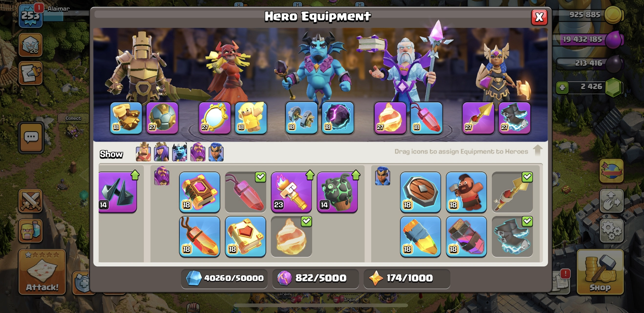Select the Frozen Arrow mirror equipment slot

[x=214, y=118]
